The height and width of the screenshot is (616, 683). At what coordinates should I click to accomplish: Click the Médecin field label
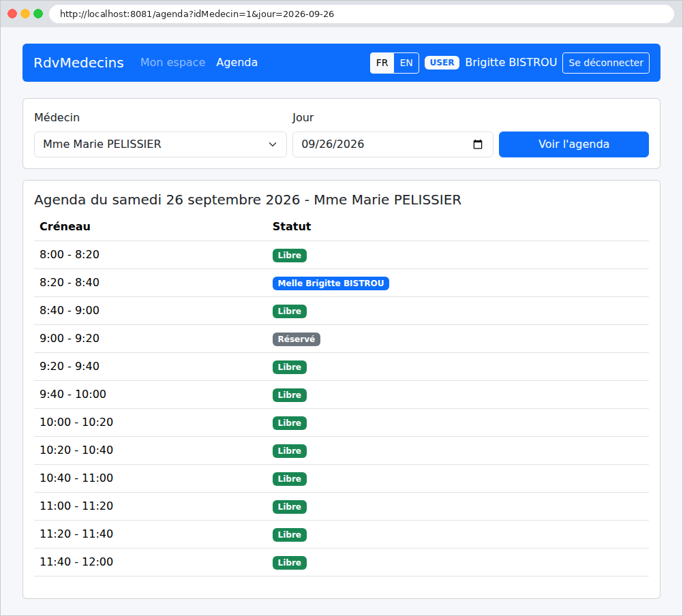tap(57, 117)
